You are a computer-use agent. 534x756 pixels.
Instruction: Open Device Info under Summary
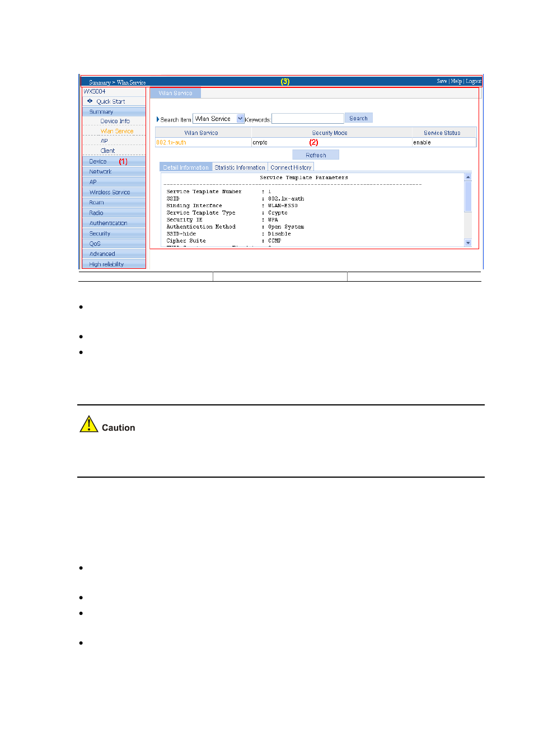point(115,121)
